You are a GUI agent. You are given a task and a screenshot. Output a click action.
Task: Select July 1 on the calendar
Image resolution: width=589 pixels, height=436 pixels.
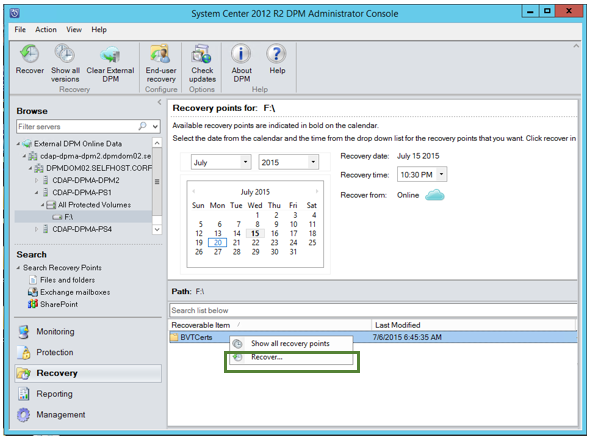(257, 215)
